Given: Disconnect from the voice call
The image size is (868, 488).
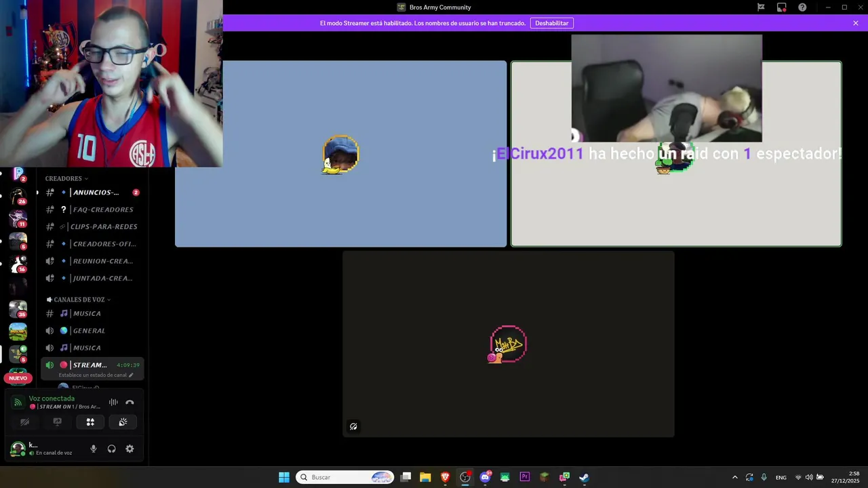Looking at the screenshot, I should [130, 402].
